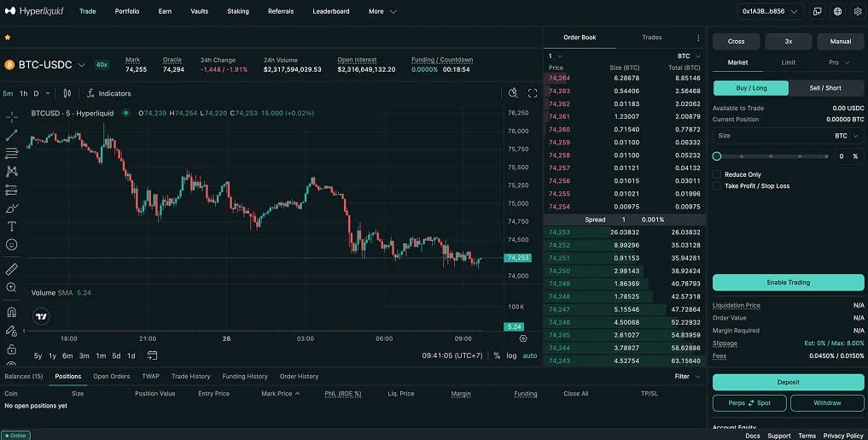Open the Cross margin mode button
868x440 pixels.
737,41
